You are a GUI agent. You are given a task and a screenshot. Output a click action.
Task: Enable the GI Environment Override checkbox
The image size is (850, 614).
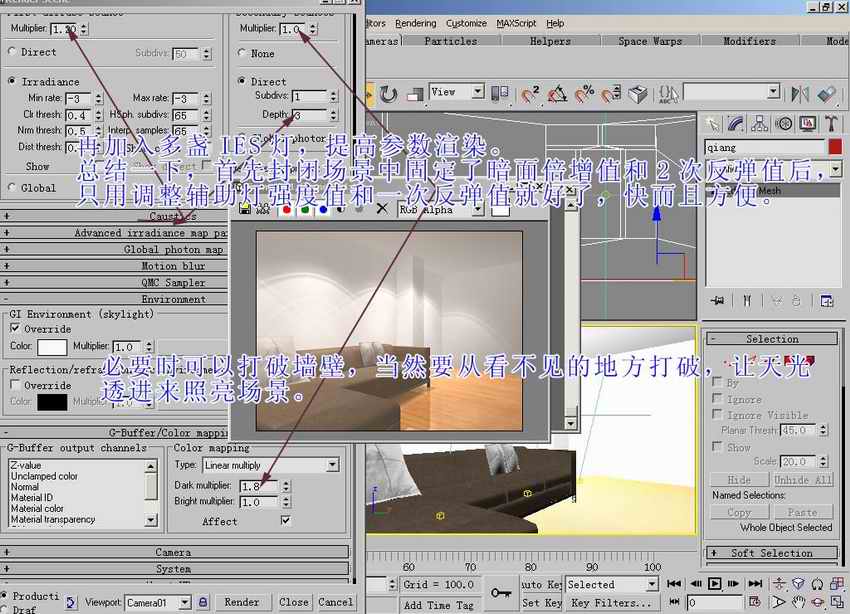tap(15, 329)
